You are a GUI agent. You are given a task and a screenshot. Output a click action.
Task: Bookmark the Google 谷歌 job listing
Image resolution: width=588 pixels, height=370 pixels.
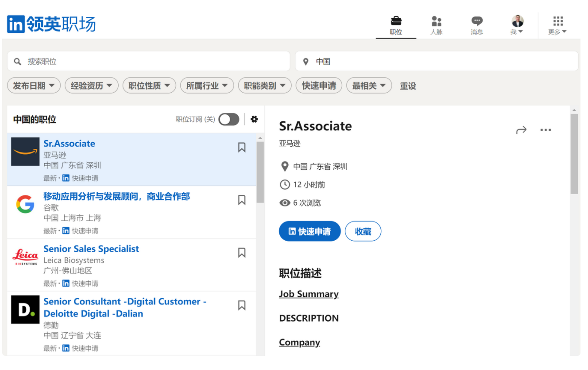coord(242,200)
